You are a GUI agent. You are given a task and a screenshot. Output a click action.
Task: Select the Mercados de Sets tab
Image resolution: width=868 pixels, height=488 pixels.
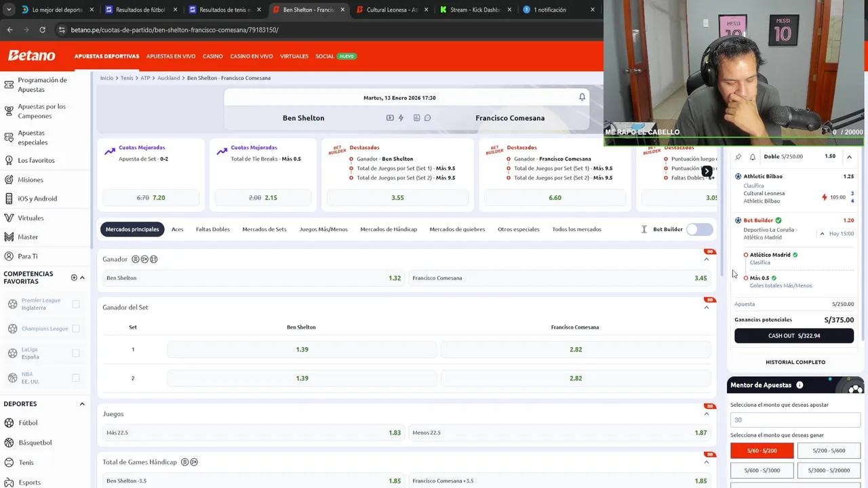point(264,229)
